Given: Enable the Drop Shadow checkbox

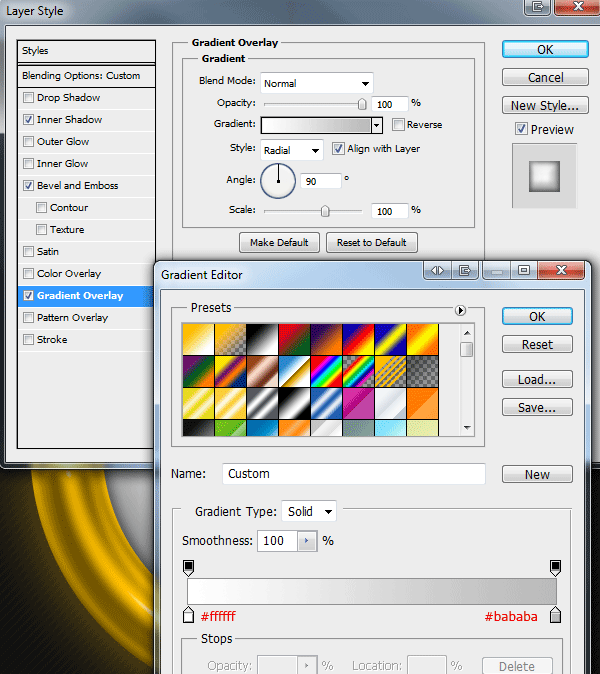Looking at the screenshot, I should (x=28, y=98).
